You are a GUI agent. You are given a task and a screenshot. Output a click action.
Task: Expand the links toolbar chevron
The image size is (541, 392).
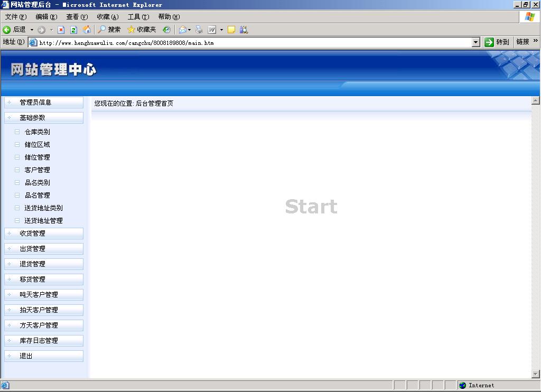pos(536,41)
